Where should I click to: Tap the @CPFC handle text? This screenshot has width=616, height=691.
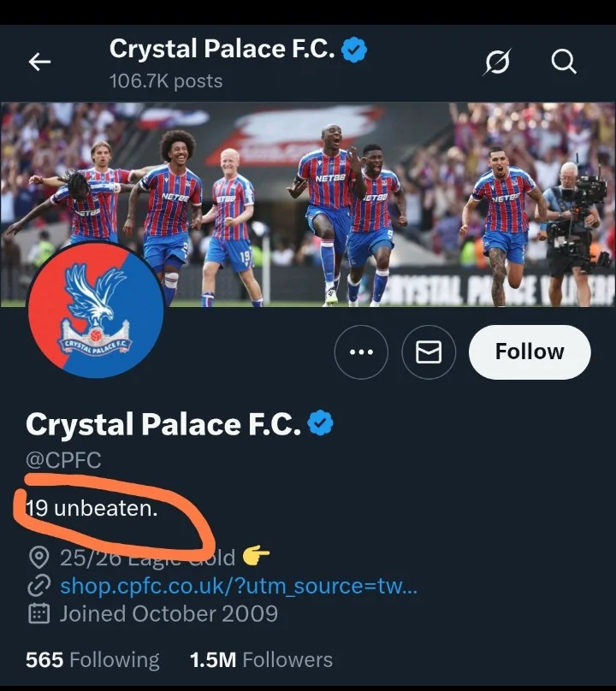(63, 460)
